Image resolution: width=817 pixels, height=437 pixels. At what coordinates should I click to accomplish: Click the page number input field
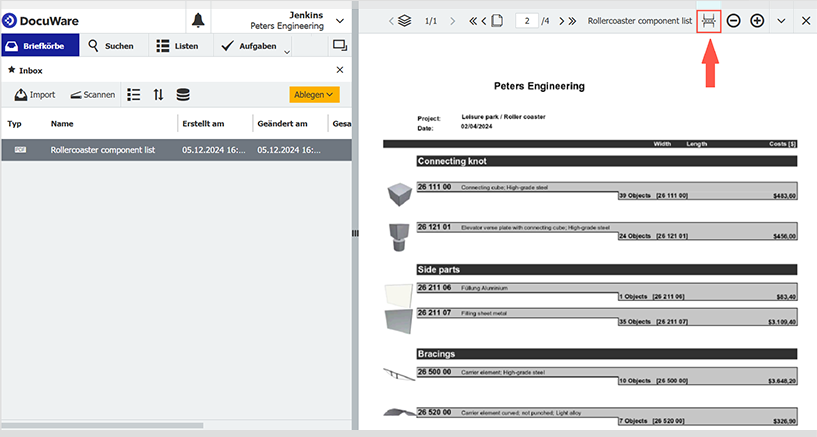point(527,20)
